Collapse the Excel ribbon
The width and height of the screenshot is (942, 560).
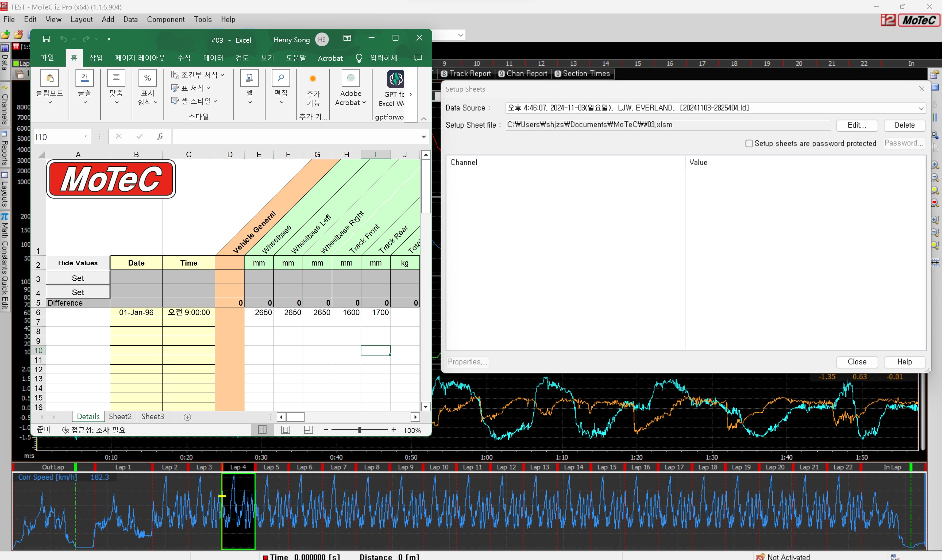click(x=424, y=118)
